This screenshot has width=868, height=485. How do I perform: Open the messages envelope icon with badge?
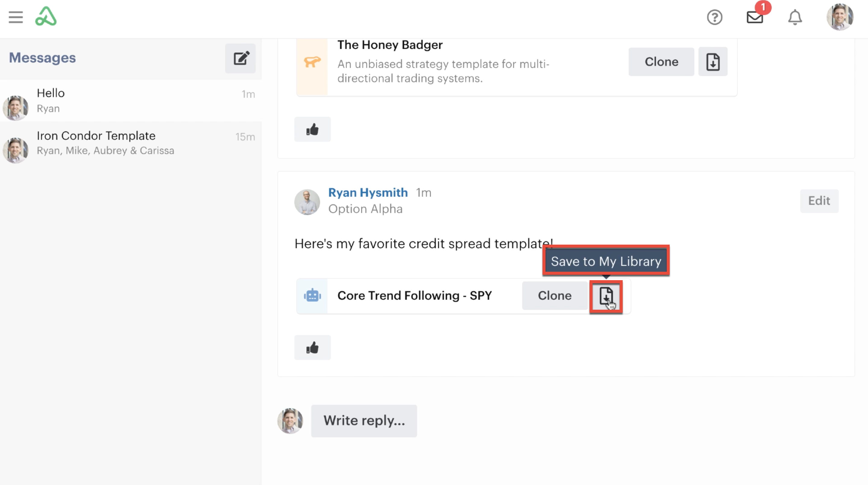[x=755, y=17]
